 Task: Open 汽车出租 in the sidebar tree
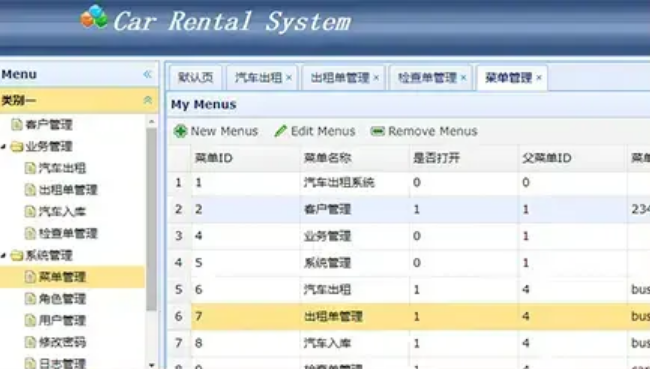point(62,168)
